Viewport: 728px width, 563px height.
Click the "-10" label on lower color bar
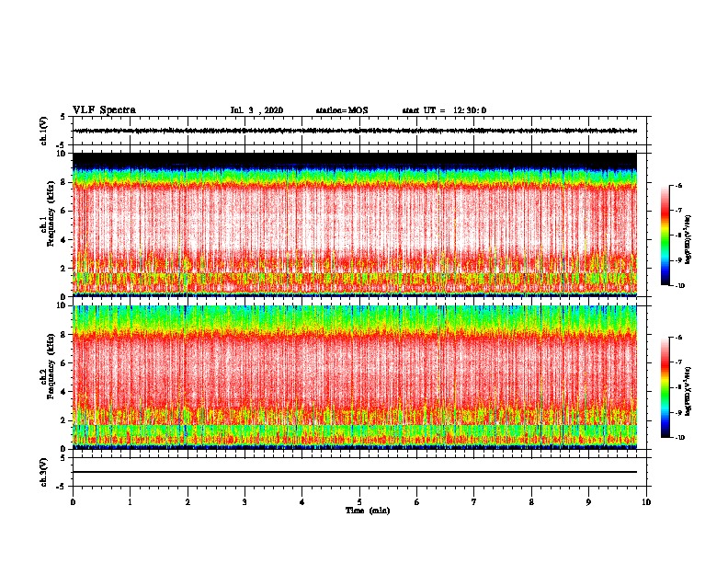coord(680,438)
